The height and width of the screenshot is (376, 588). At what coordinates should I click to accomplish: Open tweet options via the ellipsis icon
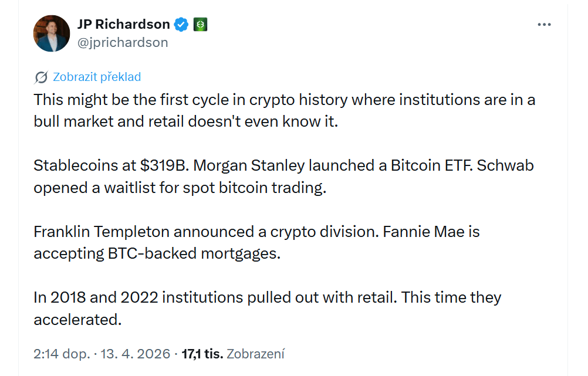[545, 24]
